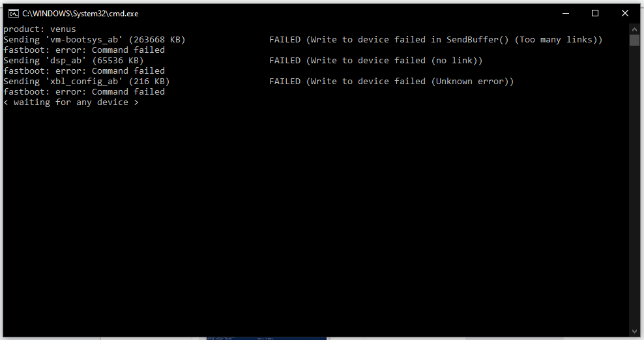644x340 pixels.
Task: Click the '(263668 KB)' size text
Action: tap(157, 40)
